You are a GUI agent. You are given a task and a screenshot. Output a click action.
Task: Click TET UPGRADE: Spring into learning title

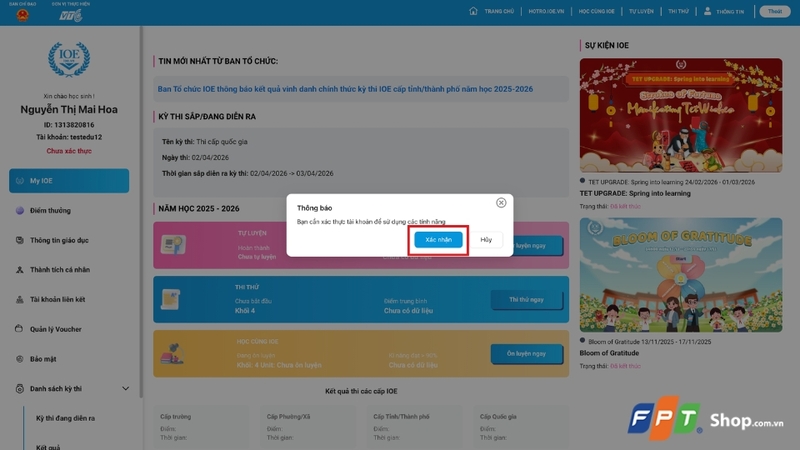click(x=635, y=193)
